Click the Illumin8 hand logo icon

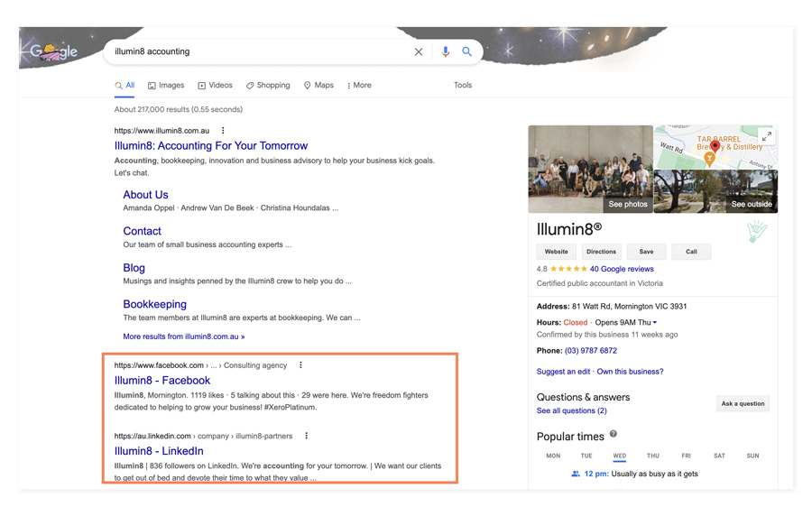tap(758, 231)
